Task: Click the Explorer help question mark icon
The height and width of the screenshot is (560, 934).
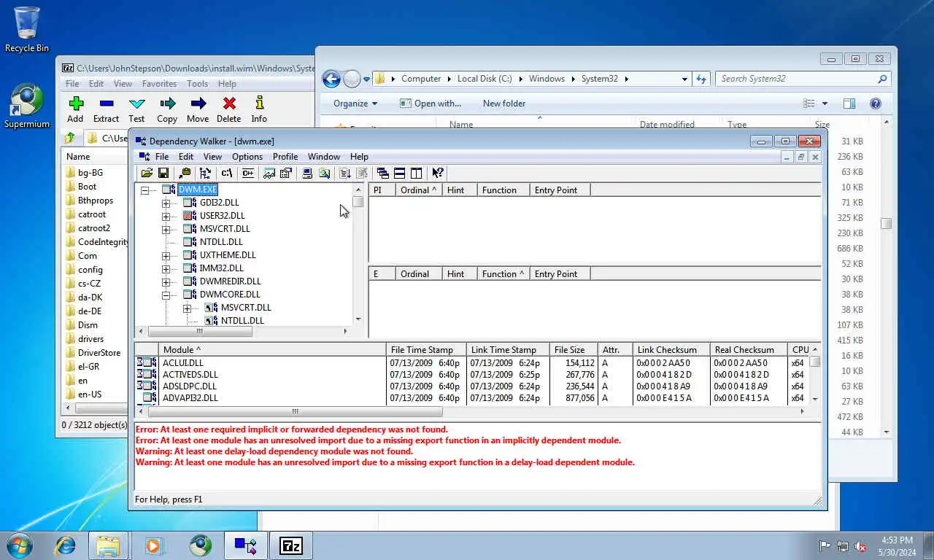Action: point(876,104)
